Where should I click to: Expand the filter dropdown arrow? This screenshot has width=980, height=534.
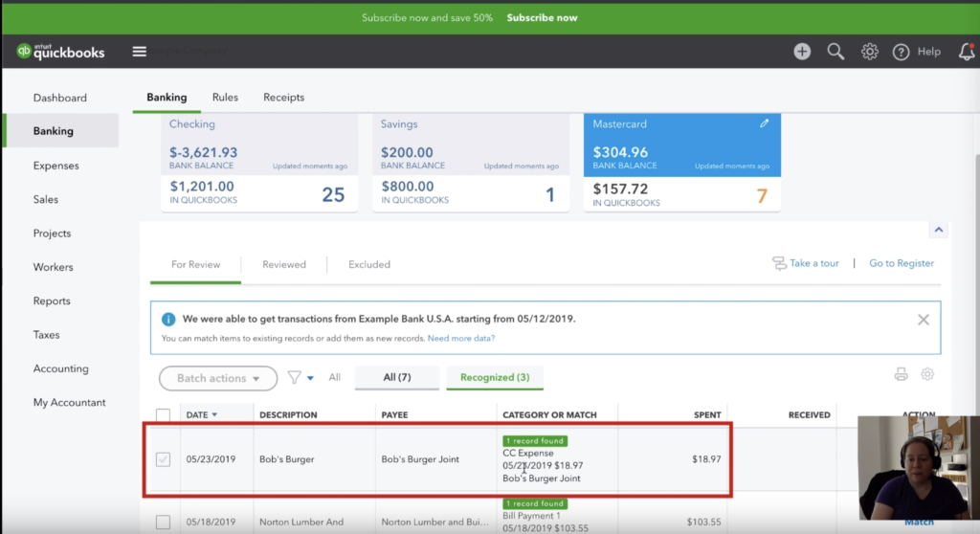(x=311, y=378)
